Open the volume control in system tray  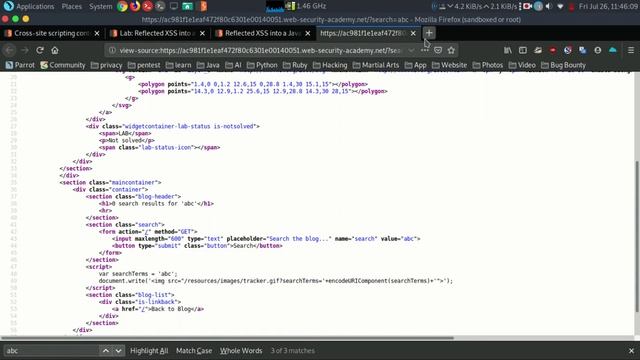coord(549,6)
